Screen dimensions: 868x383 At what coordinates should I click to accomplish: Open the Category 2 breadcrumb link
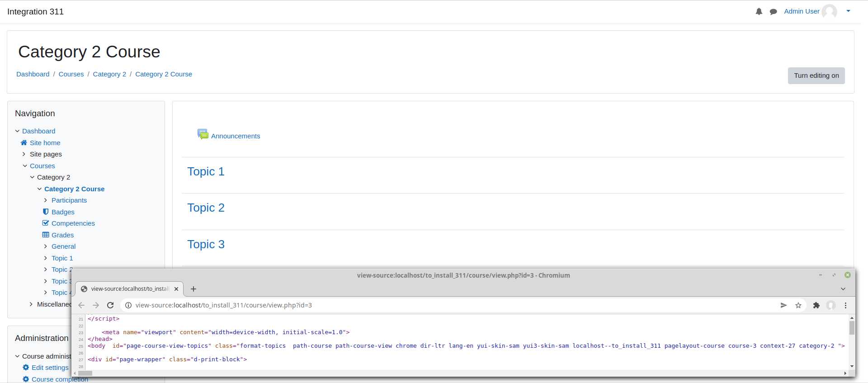pos(109,74)
